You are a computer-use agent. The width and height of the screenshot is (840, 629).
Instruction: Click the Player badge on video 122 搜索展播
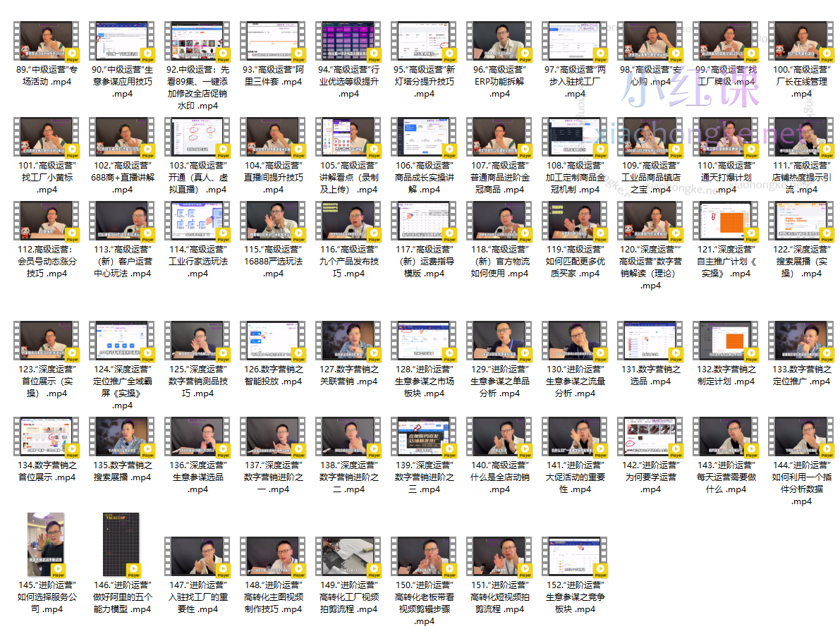click(826, 234)
